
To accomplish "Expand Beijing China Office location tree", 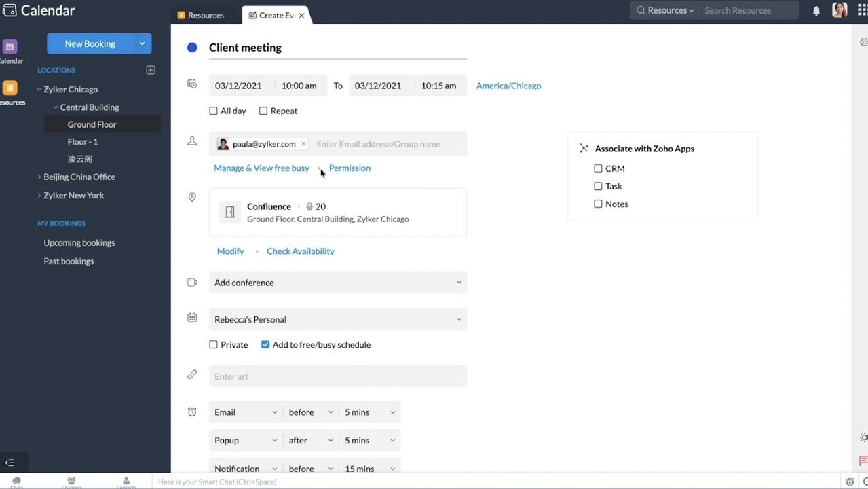I will [x=39, y=177].
